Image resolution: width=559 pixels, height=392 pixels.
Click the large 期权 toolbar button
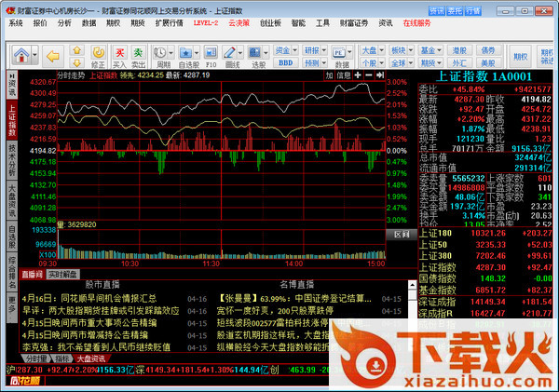520,56
